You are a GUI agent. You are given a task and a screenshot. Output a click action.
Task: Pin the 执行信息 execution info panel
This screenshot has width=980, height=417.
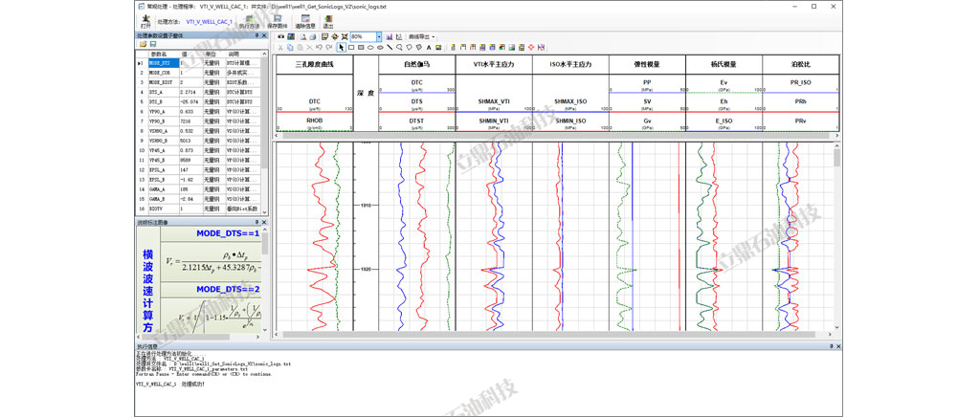(831, 346)
